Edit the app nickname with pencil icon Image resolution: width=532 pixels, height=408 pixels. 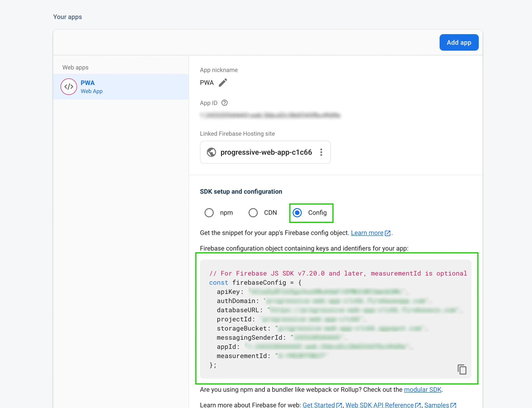(223, 83)
